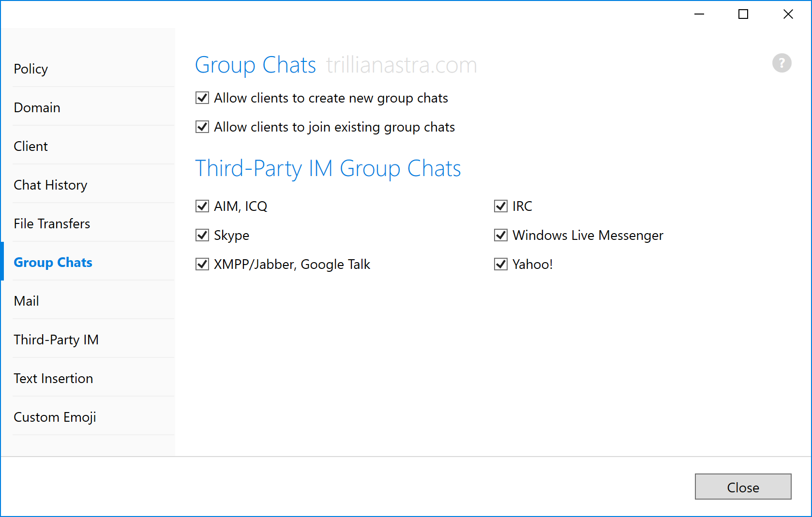Uncheck the AIM, ICQ checkbox
Screen dimensions: 812x517
[x=202, y=207]
